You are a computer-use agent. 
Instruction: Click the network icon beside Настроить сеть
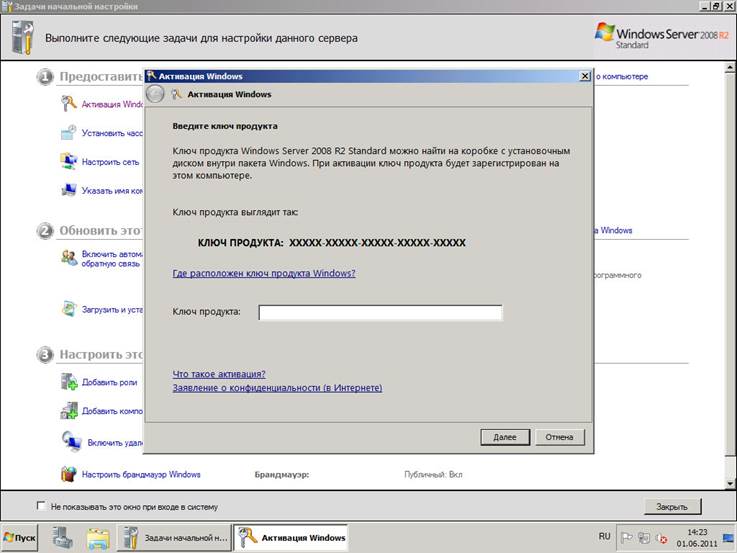point(69,161)
